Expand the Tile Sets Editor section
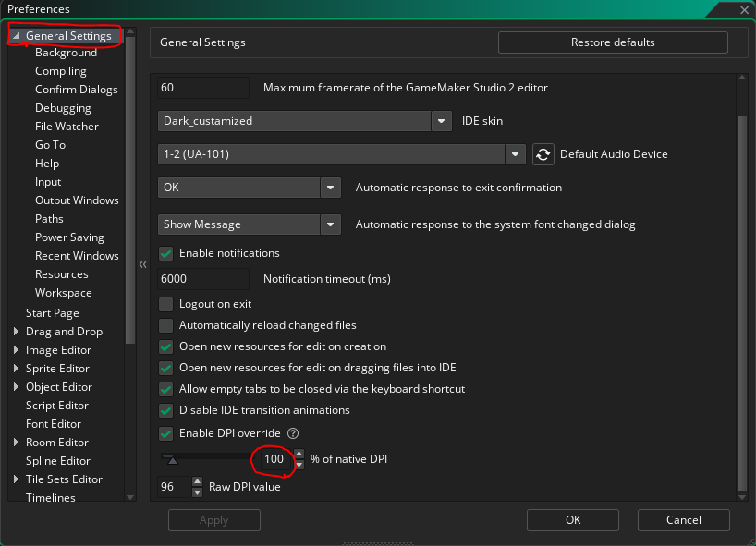The height and width of the screenshot is (546, 756). pos(16,479)
